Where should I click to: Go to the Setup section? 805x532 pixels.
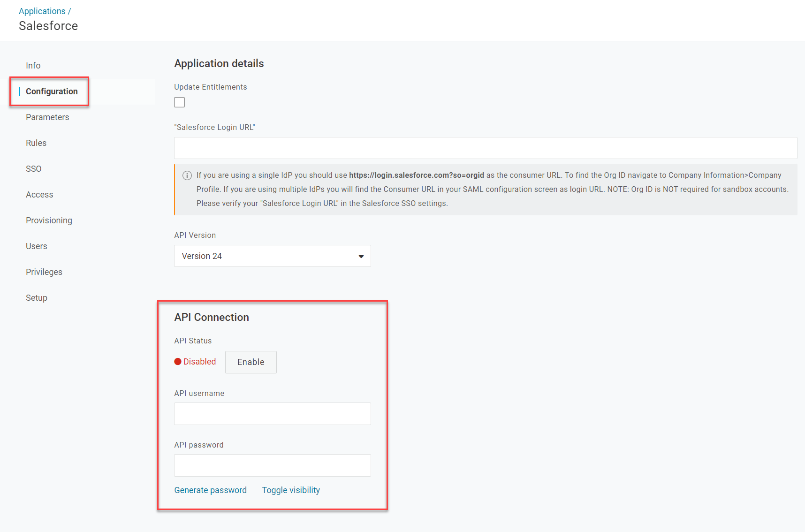tap(37, 298)
